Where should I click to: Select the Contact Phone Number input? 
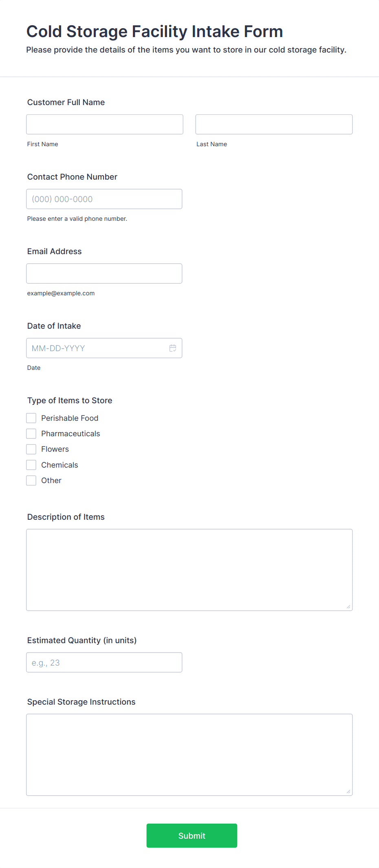[104, 199]
